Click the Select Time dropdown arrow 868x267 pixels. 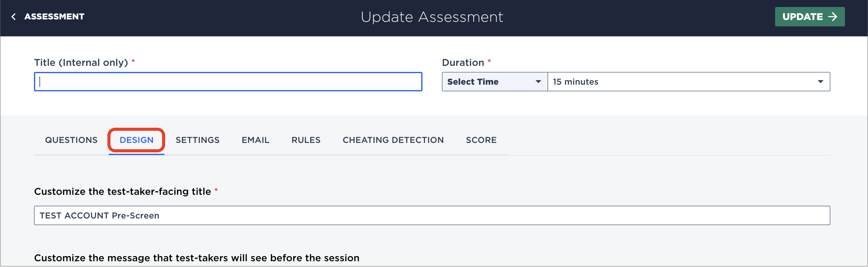click(x=538, y=82)
